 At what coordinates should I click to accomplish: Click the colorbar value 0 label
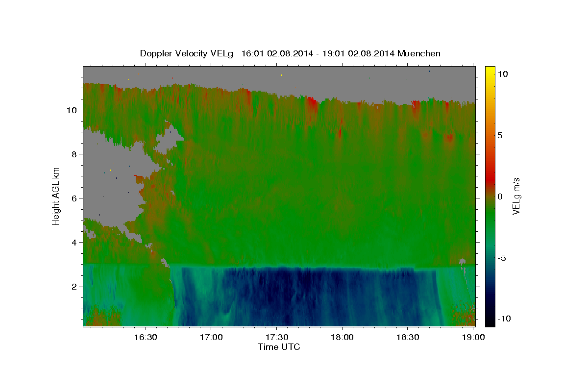[500, 196]
